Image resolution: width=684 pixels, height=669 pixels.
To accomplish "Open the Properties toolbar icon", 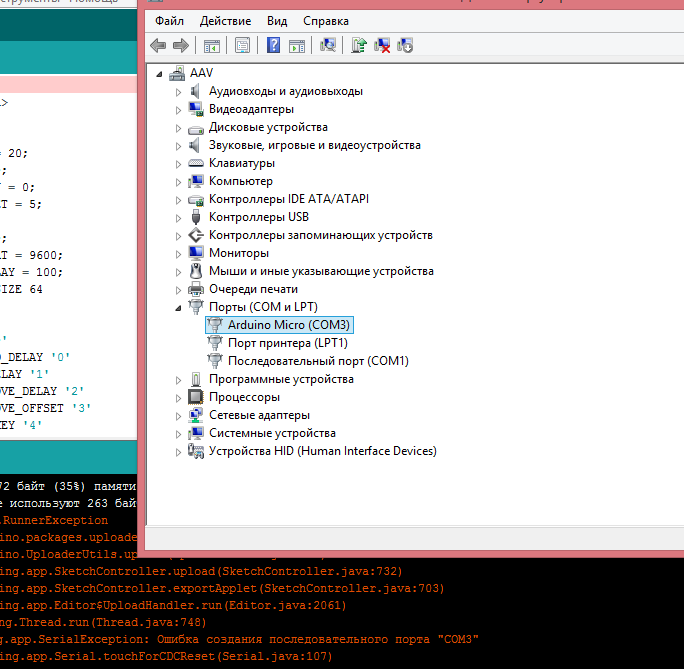I will click(242, 45).
